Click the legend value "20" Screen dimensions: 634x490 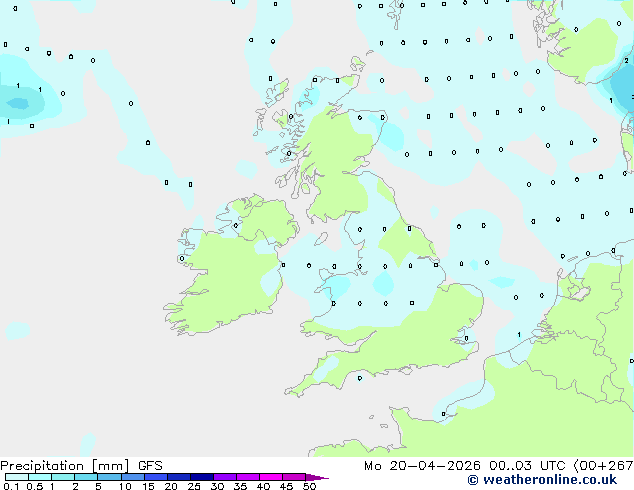point(171,486)
